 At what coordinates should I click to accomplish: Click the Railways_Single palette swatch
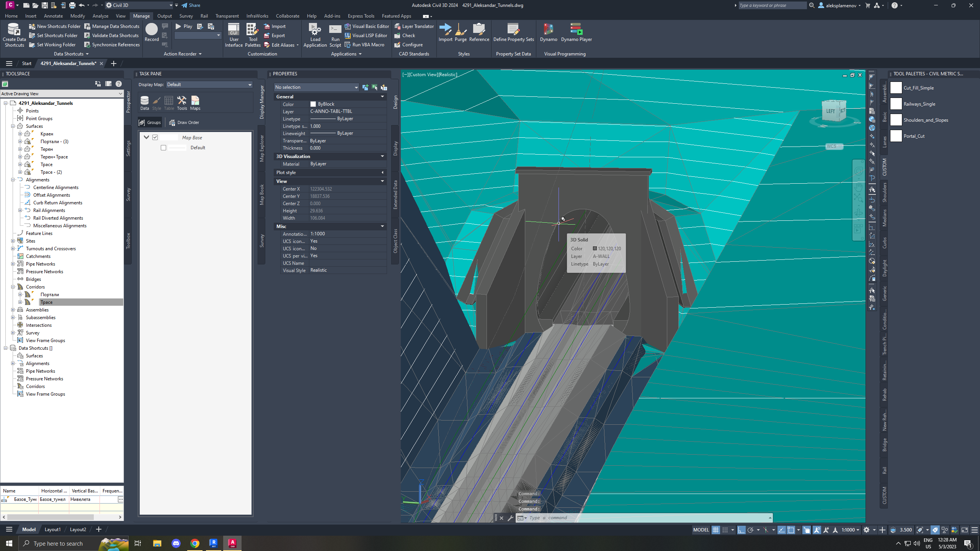pos(896,104)
